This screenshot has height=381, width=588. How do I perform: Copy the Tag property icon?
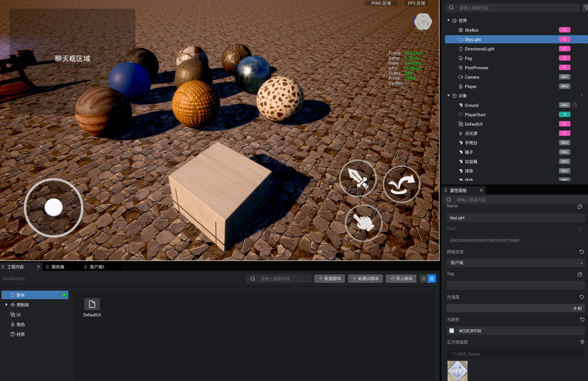(x=580, y=274)
